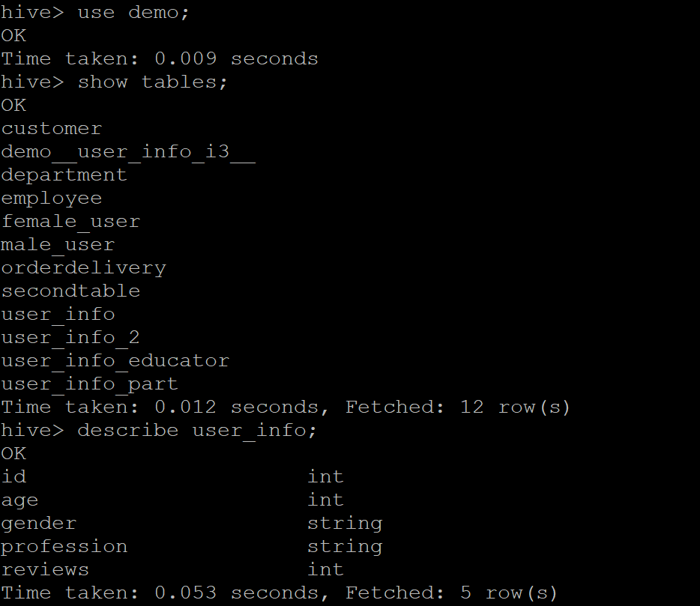
Task: Select the 'profession' column name
Action: click(x=64, y=547)
